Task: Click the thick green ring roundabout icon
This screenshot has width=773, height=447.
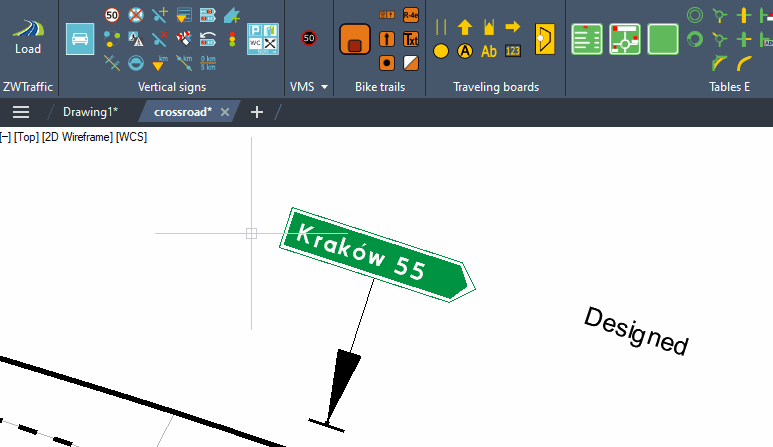Action: (x=695, y=39)
